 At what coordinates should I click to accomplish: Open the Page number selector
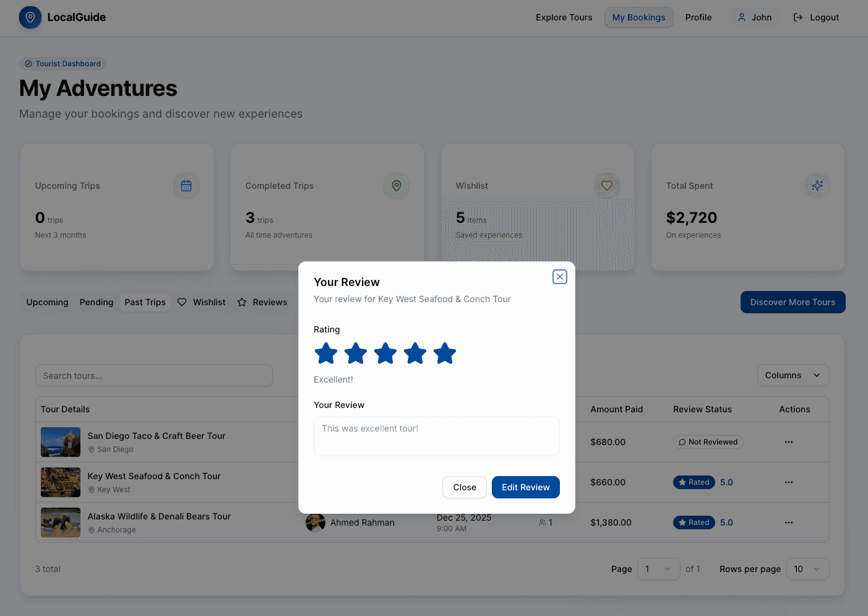click(x=658, y=568)
